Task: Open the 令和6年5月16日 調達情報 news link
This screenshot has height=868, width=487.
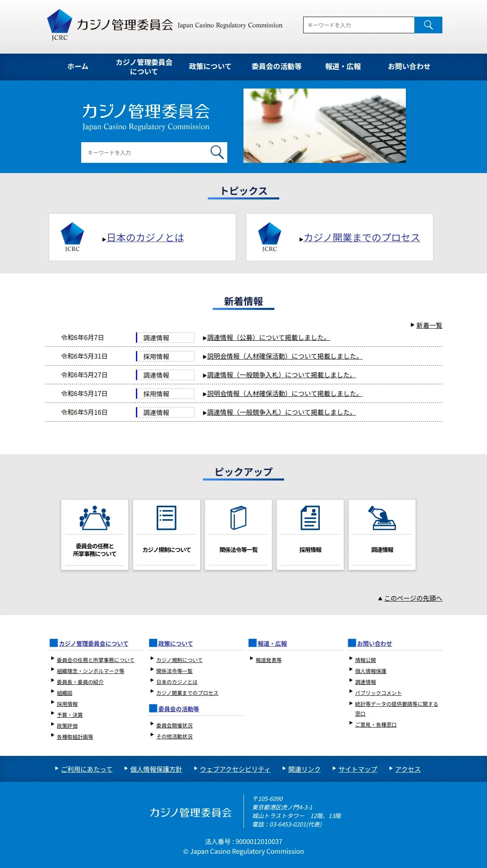Action: pos(282,412)
